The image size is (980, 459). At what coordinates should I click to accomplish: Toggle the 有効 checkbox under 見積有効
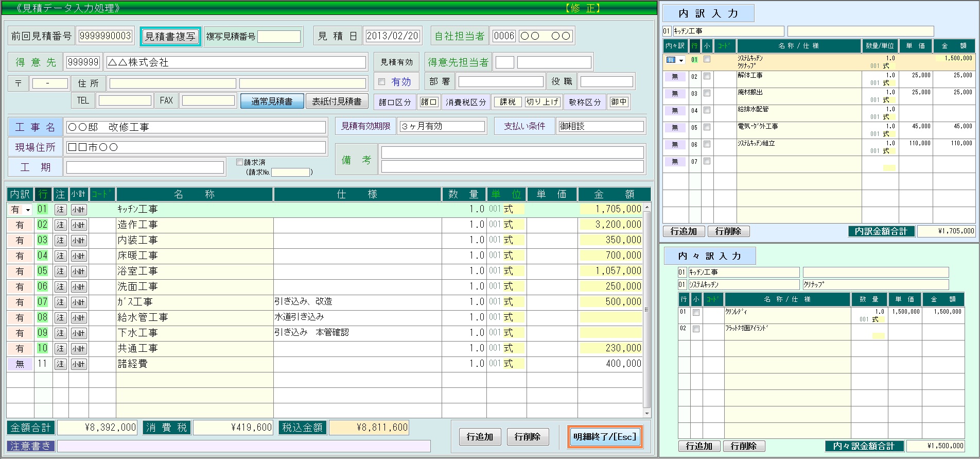(x=381, y=82)
